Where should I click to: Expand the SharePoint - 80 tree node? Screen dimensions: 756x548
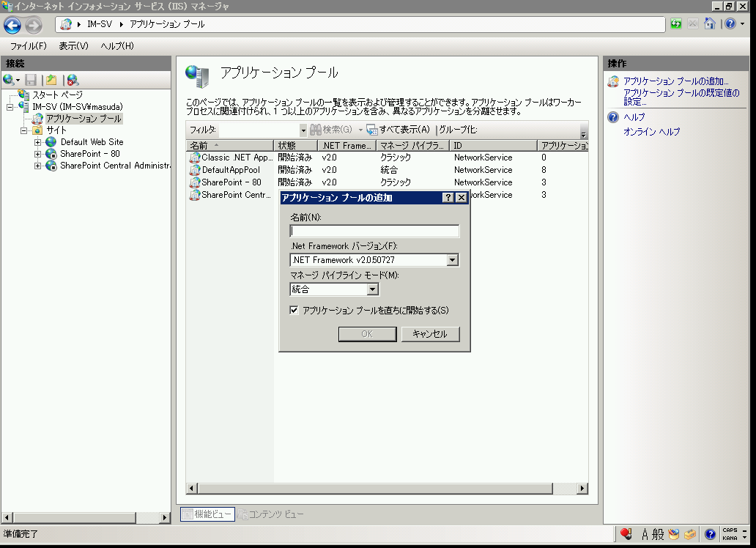coord(38,154)
